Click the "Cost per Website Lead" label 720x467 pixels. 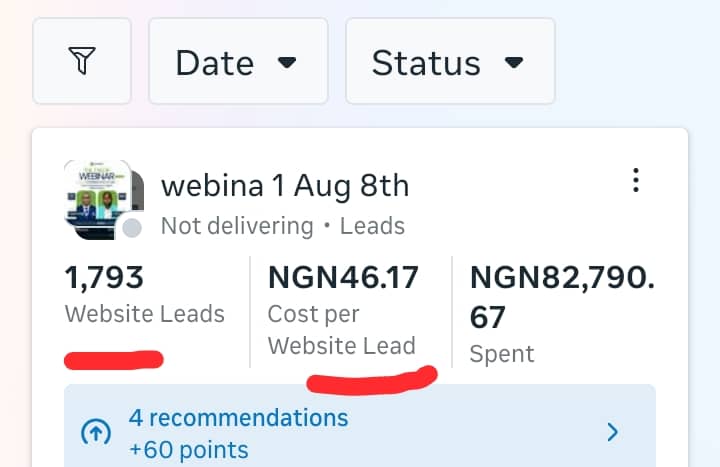[x=341, y=330]
